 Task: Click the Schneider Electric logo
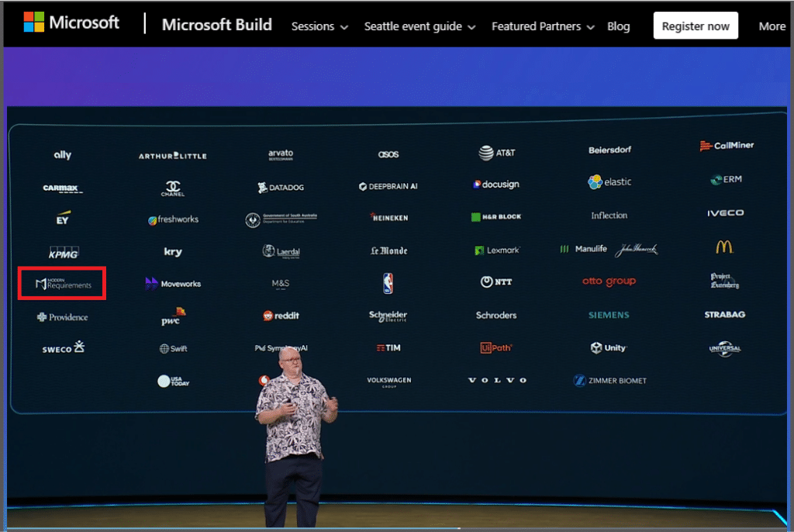coord(388,316)
